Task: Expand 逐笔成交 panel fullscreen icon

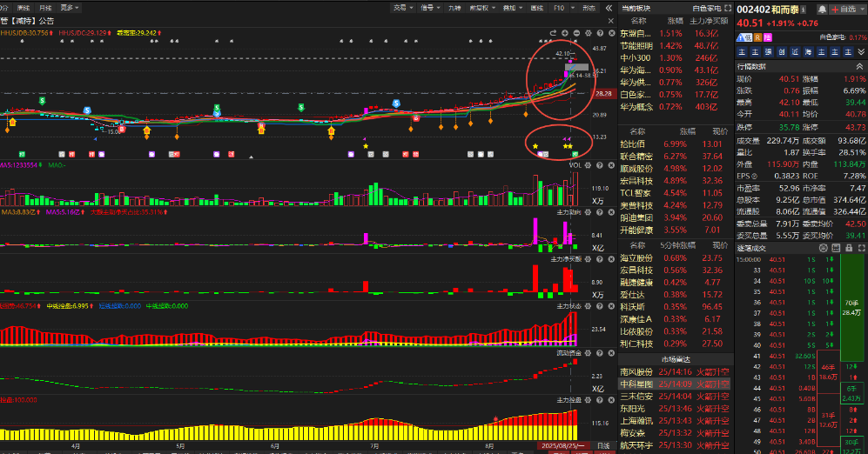Action: click(861, 248)
